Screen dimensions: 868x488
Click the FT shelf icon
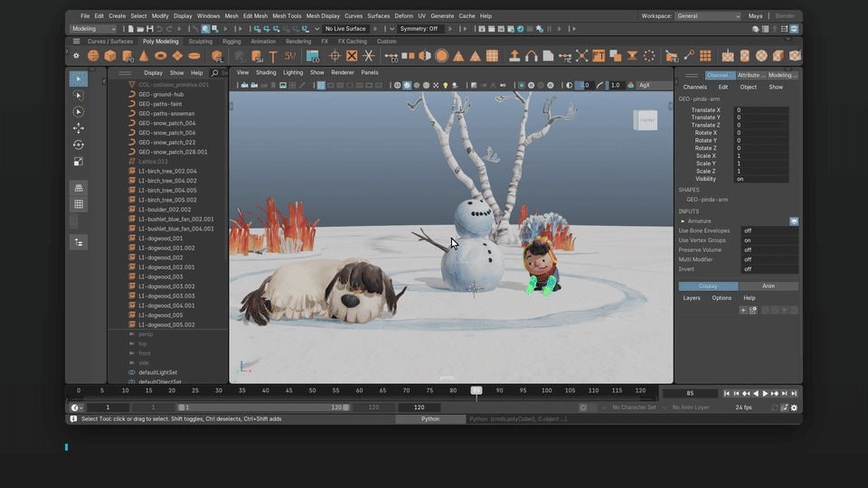pyautogui.click(x=599, y=55)
